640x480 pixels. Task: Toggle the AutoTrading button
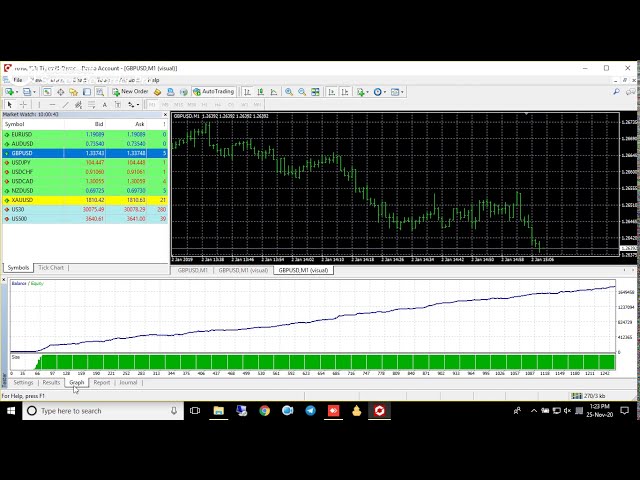click(213, 92)
